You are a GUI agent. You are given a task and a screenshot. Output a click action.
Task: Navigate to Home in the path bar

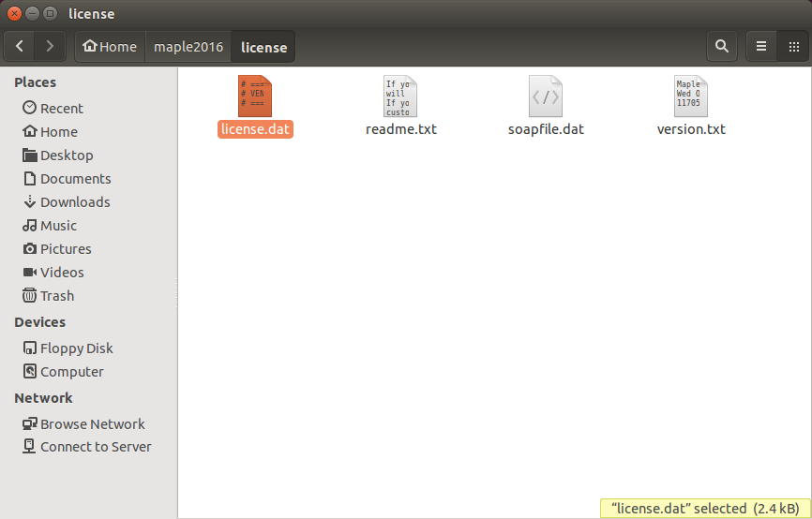click(110, 47)
